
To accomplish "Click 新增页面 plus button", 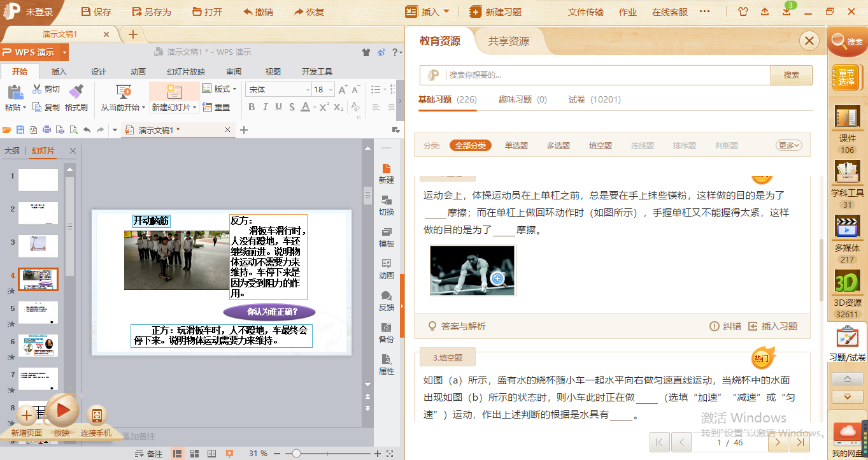I will tap(26, 416).
